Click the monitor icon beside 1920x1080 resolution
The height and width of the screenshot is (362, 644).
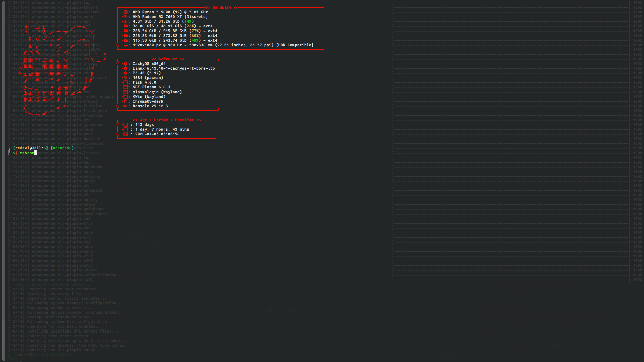[x=125, y=45]
